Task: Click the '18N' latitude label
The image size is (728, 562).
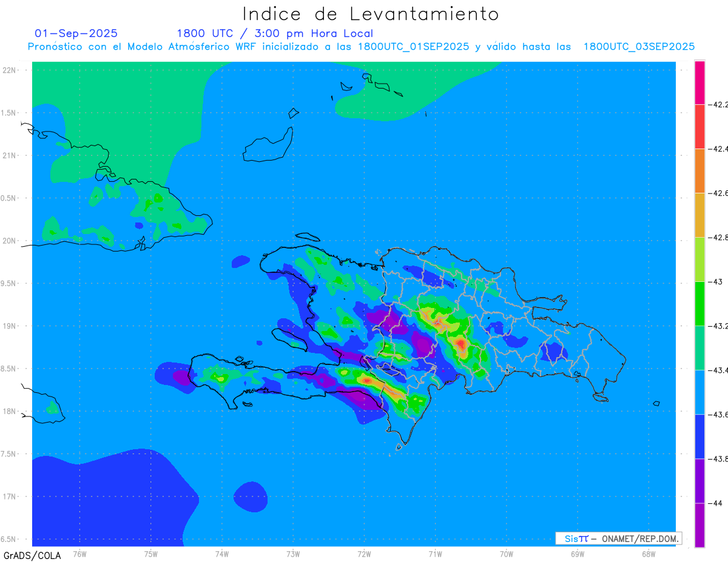Action: pos(9,411)
